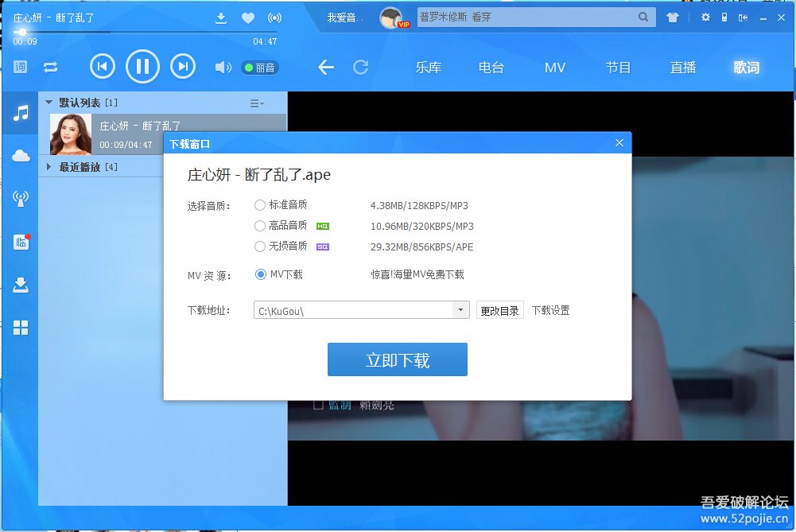Pause the current song
Screen dimensions: 796x532
point(142,67)
